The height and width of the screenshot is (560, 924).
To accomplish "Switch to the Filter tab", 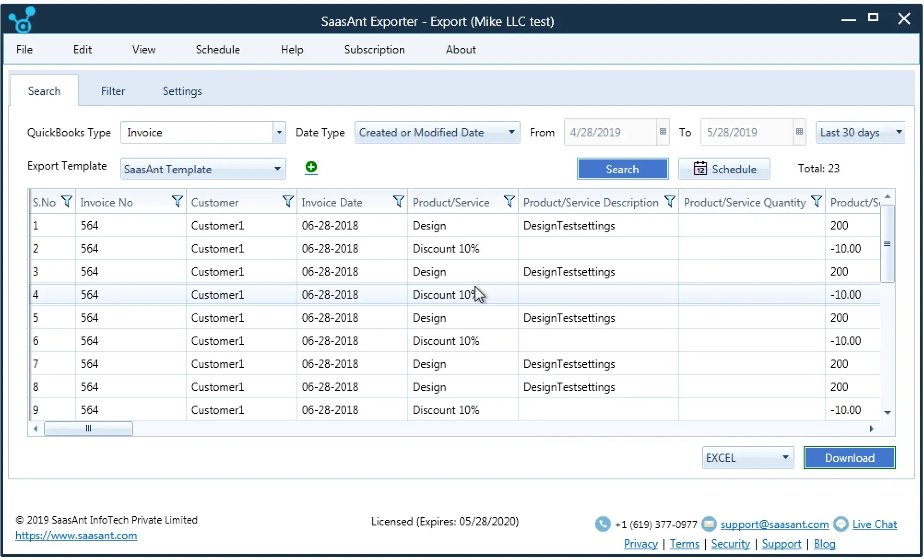I will pos(113,91).
